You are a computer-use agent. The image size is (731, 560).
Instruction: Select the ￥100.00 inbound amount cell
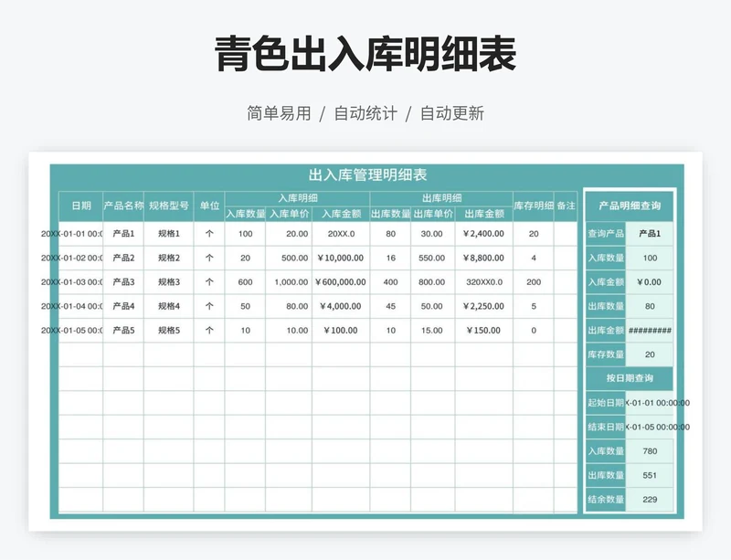(x=341, y=331)
